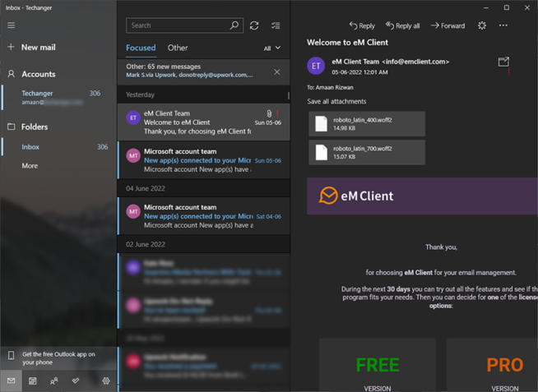Switch to Mail view icon
This screenshot has height=392, width=538.
click(11, 380)
